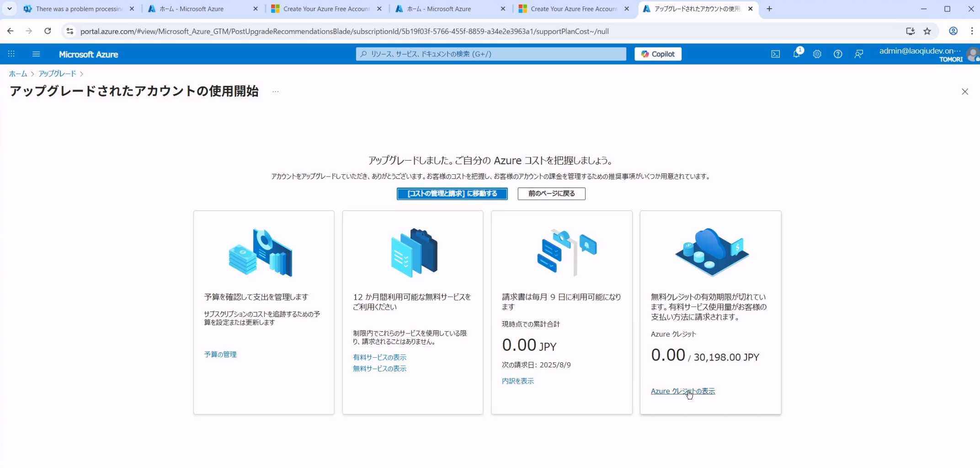Open the admin account menu
The height and width of the screenshot is (468, 980).
tap(923, 54)
